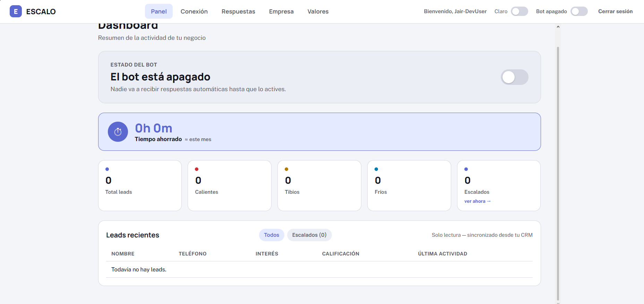Select the Valores tab
This screenshot has width=644, height=304.
pos(318,11)
